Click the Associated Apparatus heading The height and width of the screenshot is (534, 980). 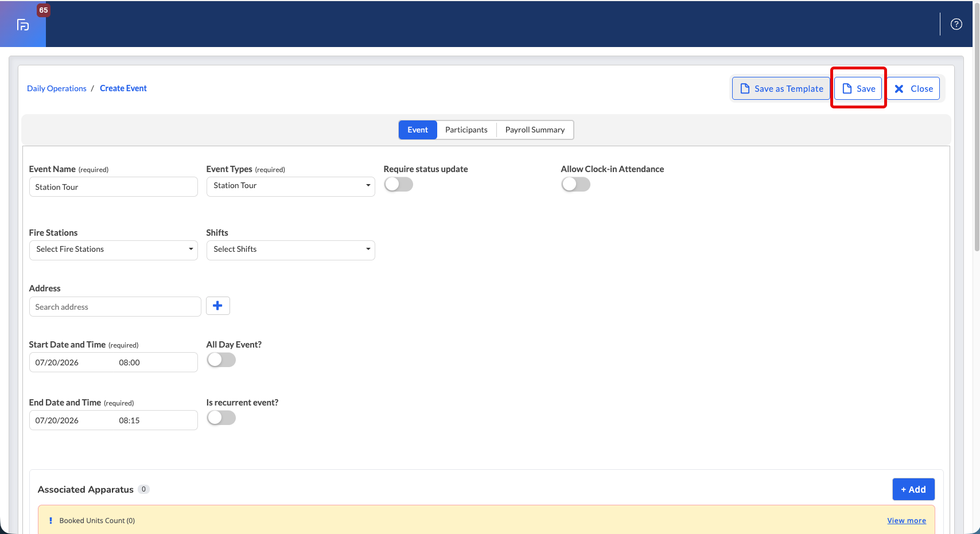(x=85, y=489)
